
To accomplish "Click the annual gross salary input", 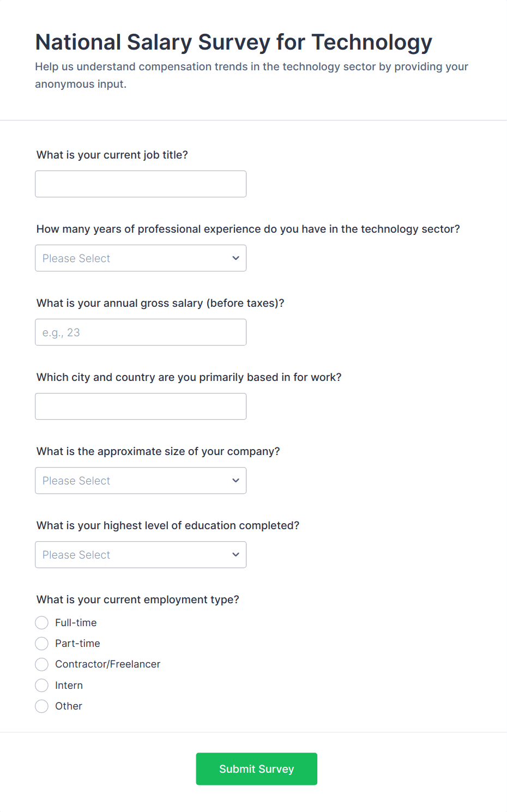I will [x=141, y=332].
